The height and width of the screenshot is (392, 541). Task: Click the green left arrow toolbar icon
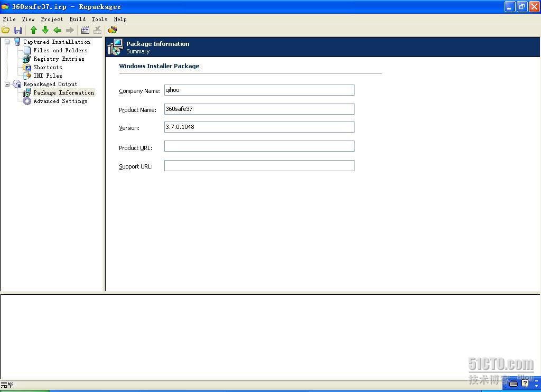pos(57,30)
